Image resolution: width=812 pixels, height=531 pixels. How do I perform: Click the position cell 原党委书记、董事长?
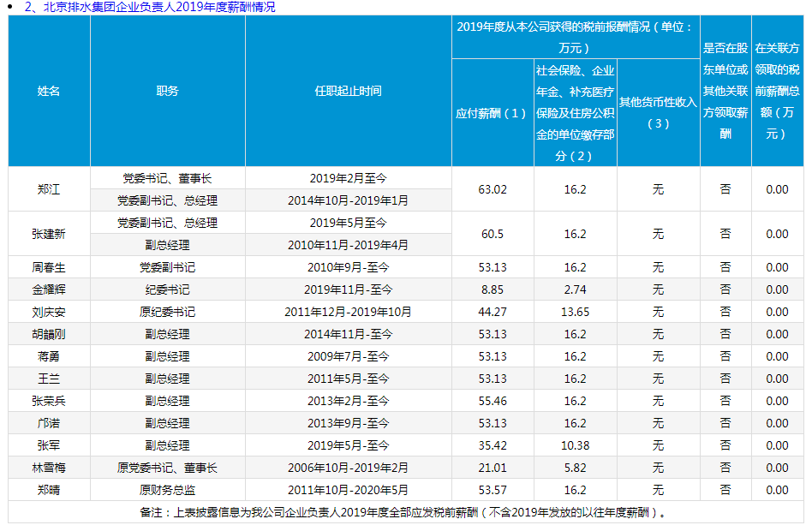pos(167,468)
